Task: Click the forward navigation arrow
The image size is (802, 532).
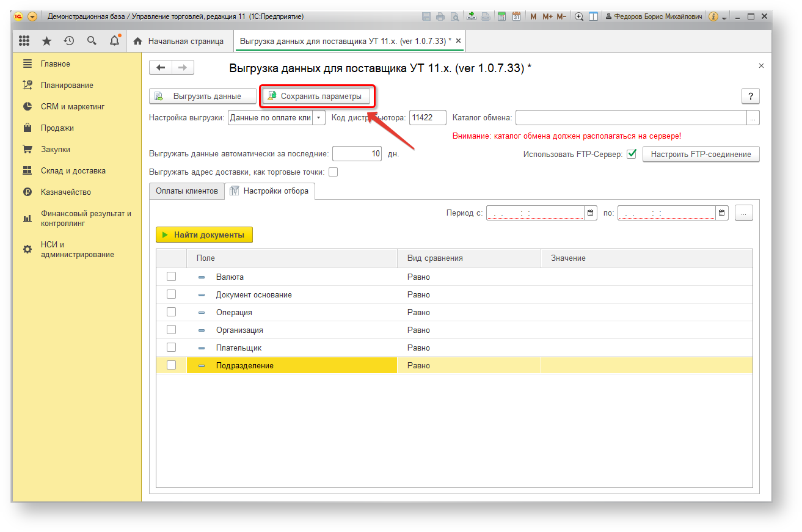Action: [x=183, y=67]
